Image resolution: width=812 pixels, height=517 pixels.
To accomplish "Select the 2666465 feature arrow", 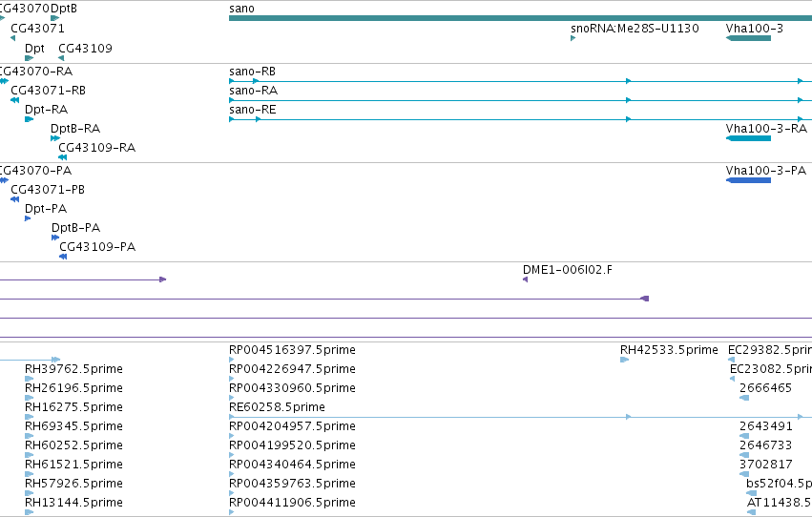I will [744, 398].
